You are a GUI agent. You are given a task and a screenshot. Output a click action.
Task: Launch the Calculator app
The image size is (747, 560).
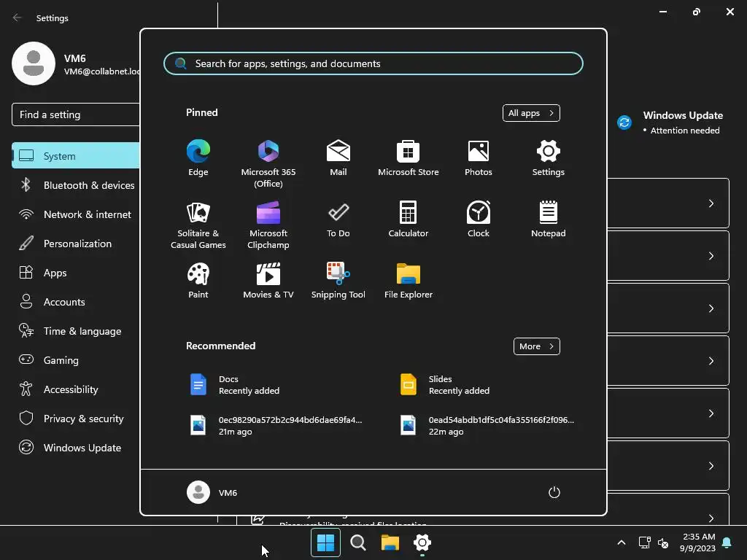click(x=409, y=219)
